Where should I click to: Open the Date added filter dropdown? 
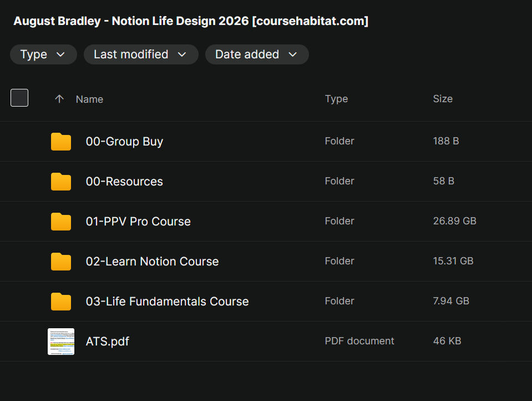(x=257, y=54)
